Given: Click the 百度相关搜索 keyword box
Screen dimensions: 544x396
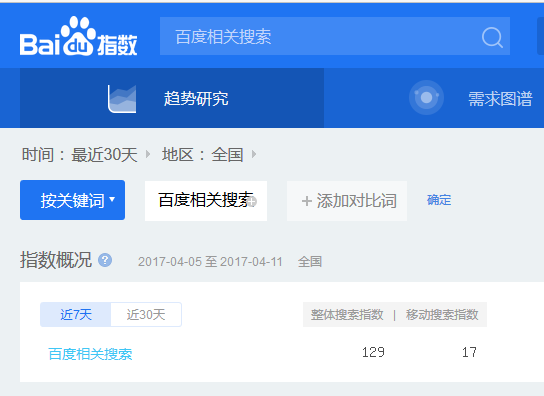Looking at the screenshot, I should coord(206,201).
